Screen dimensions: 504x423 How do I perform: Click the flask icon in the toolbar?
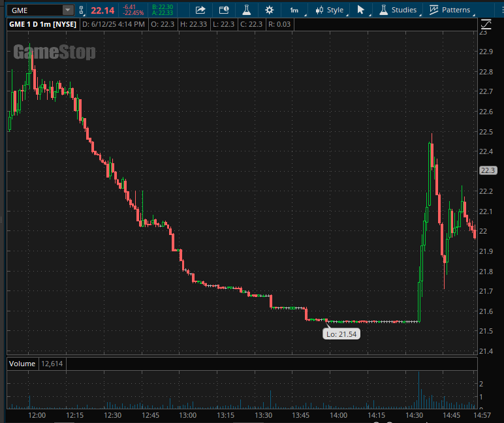click(x=247, y=10)
